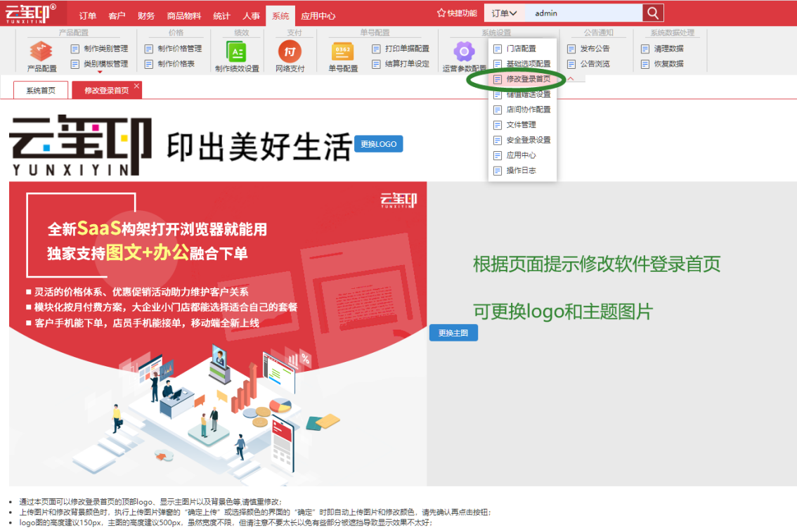Close the 修改登录首页 tab
Image resolution: width=797 pixels, height=532 pixels.
point(137,86)
